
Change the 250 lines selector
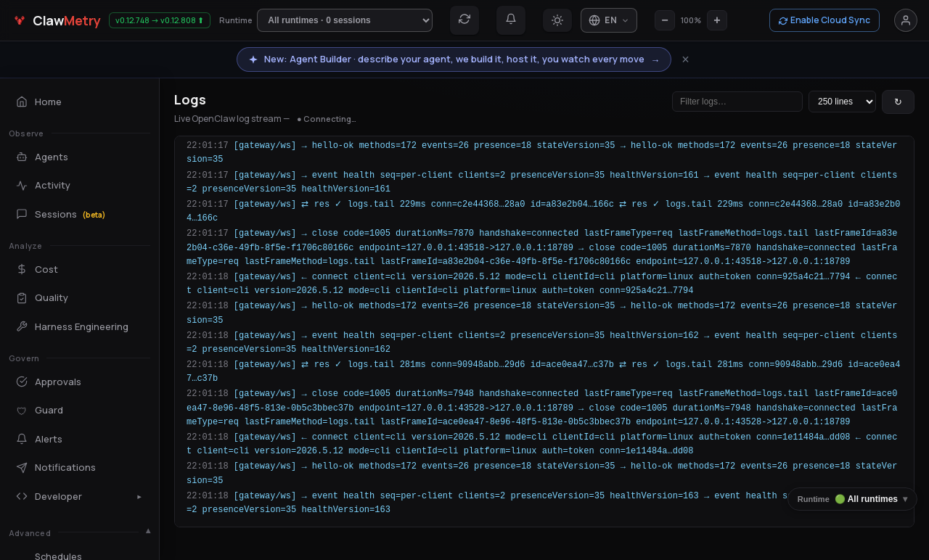842,102
